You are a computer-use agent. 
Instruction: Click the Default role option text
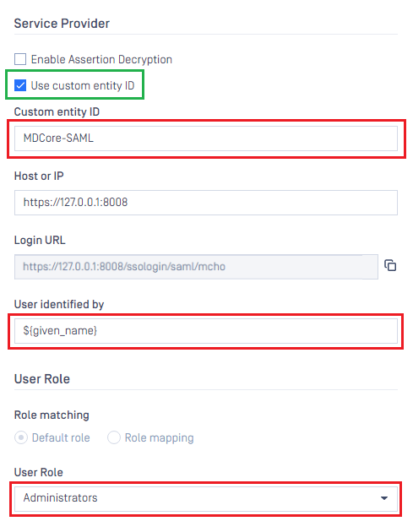point(61,437)
